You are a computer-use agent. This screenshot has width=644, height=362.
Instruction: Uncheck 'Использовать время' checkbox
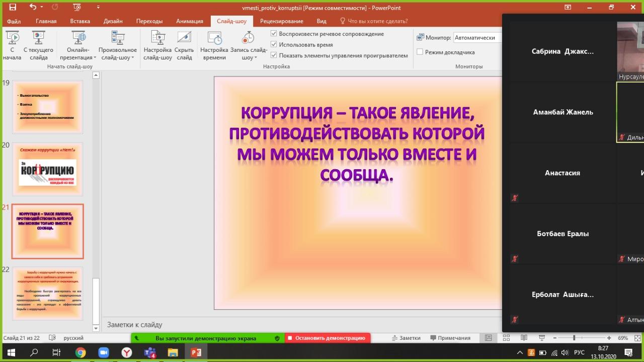pos(274,45)
